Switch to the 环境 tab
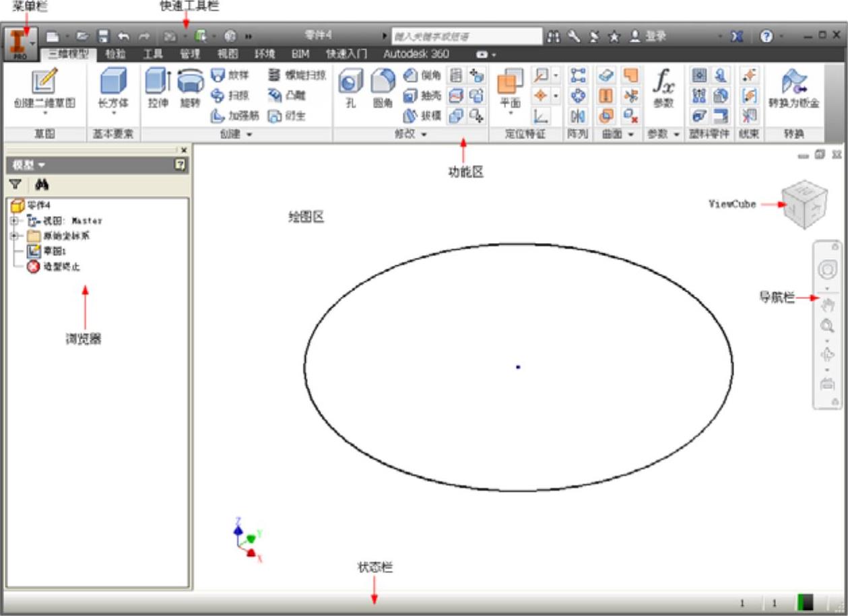 (264, 54)
